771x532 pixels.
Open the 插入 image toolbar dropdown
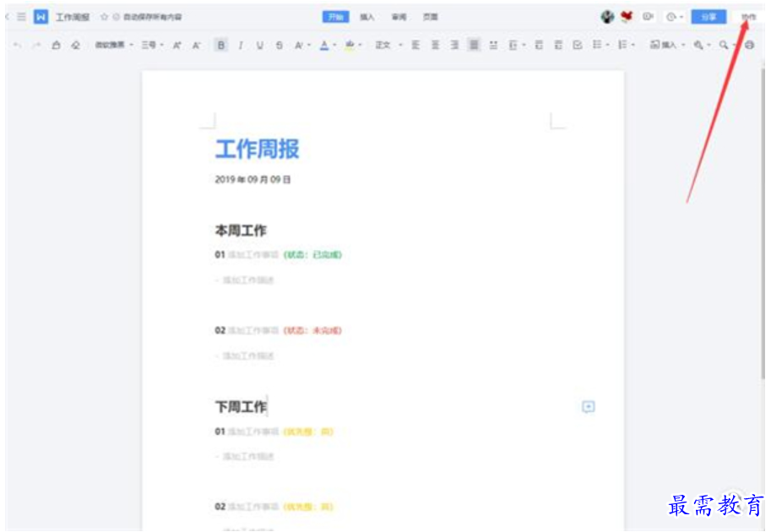point(667,46)
